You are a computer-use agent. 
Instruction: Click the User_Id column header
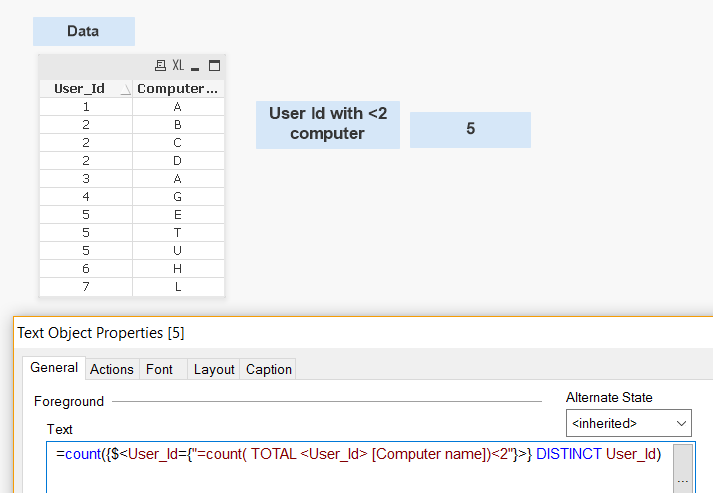[x=79, y=89]
